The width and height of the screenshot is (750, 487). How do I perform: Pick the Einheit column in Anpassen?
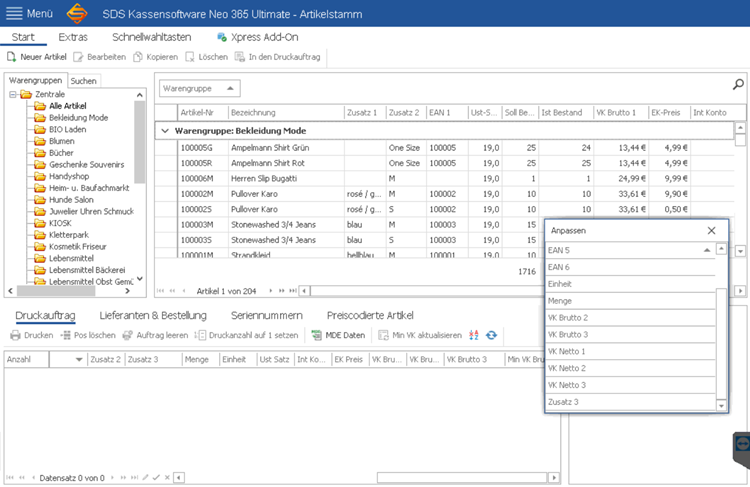[x=630, y=284]
